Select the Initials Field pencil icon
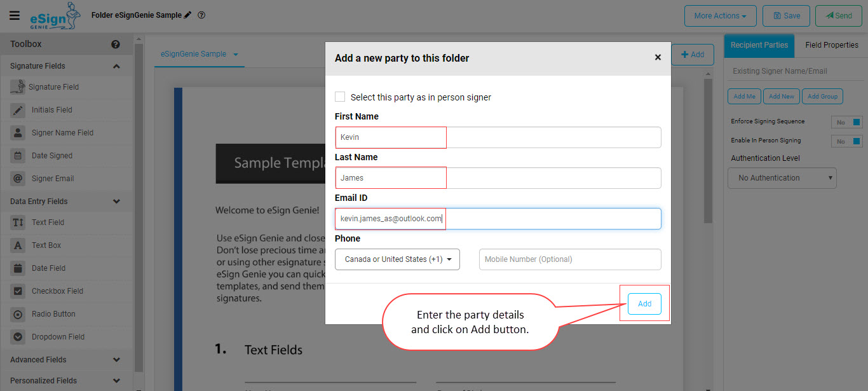This screenshot has height=391, width=868. 18,110
